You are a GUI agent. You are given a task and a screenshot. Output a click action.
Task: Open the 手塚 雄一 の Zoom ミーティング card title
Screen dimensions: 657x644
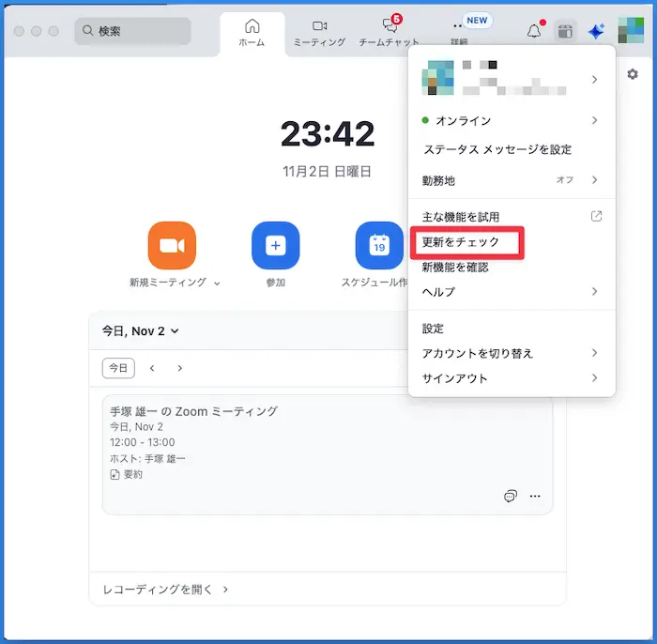pos(193,411)
